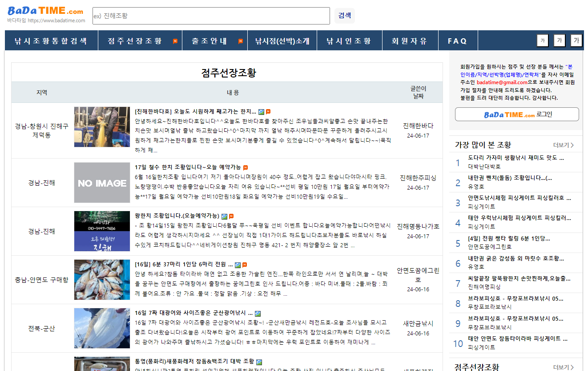
Task: Open ranked post 태안 안면도 참돔타이라바 피싱게이트
Action: (x=518, y=338)
